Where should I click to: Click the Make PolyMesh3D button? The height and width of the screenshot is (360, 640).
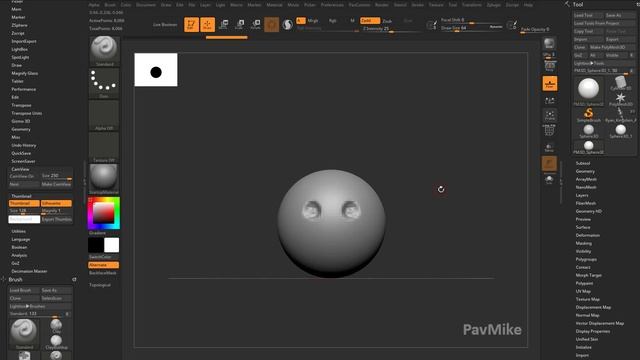(x=611, y=47)
